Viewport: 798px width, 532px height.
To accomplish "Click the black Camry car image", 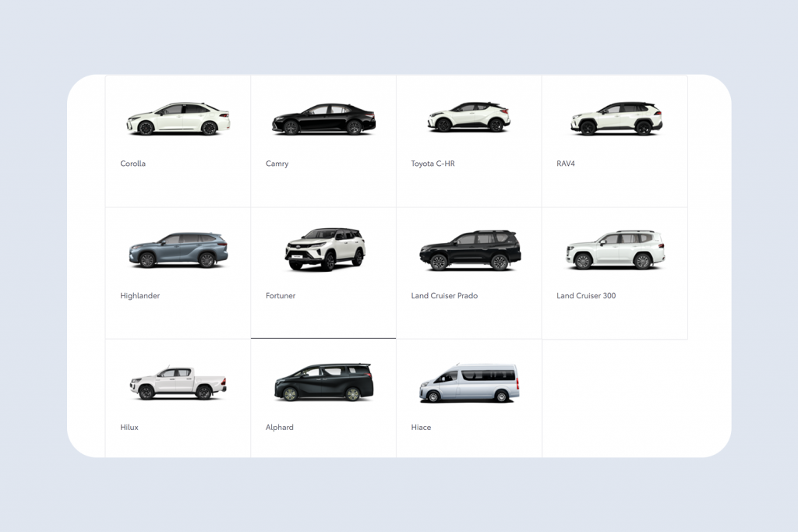I will [x=323, y=119].
